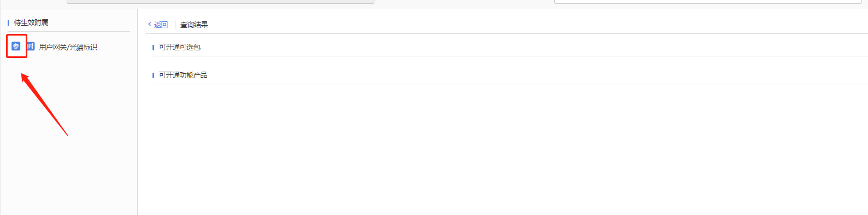868x215 pixels.
Task: Focus the wide gray input bar at top
Action: (x=220, y=2)
